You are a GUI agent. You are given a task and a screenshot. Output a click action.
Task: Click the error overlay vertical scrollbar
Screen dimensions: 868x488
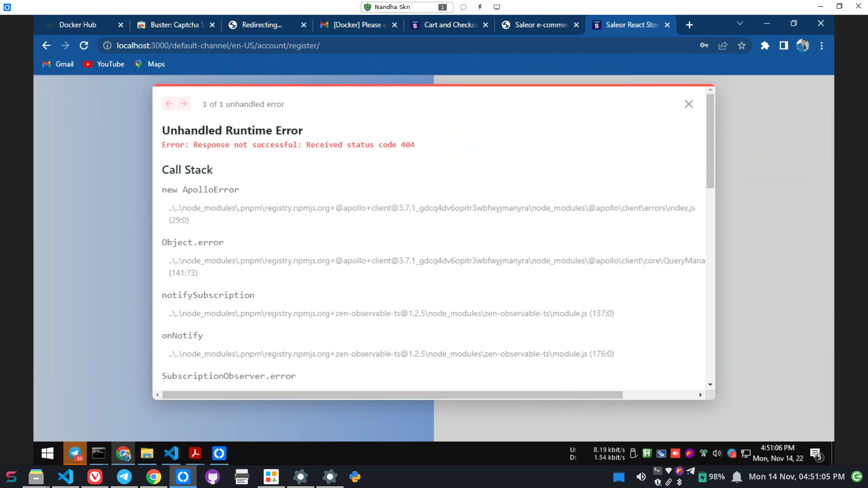710,141
